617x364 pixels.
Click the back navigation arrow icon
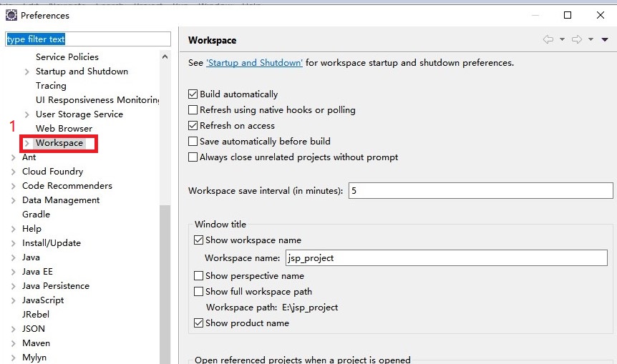548,39
